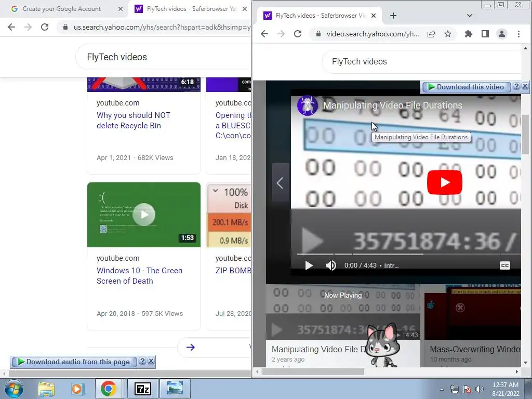Click Manipulating Video File Durations player title
This screenshot has width=532, height=399.
pyautogui.click(x=393, y=105)
